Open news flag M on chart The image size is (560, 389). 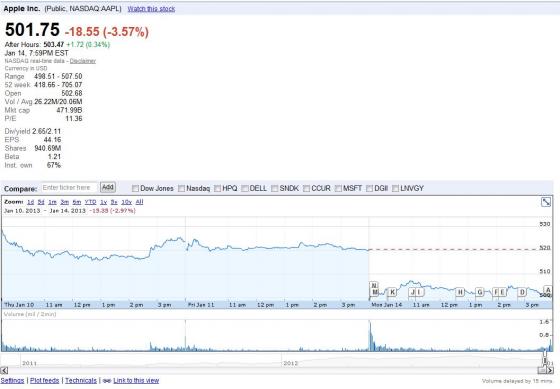pyautogui.click(x=374, y=292)
